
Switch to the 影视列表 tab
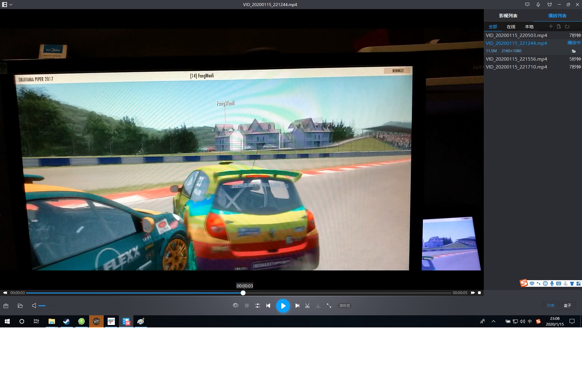[508, 16]
